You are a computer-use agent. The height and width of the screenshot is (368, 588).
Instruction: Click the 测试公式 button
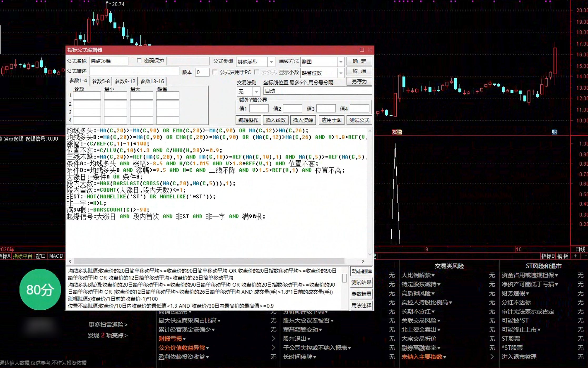[359, 120]
